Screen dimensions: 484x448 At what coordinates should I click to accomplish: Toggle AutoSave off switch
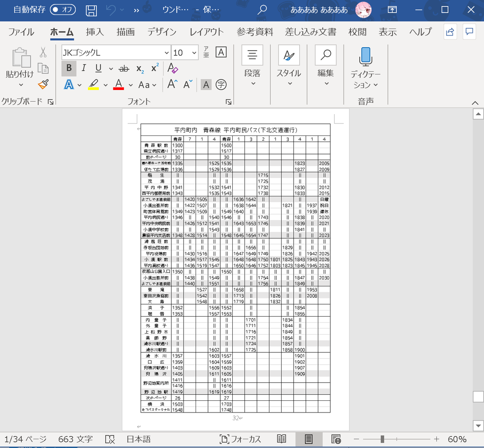[63, 10]
